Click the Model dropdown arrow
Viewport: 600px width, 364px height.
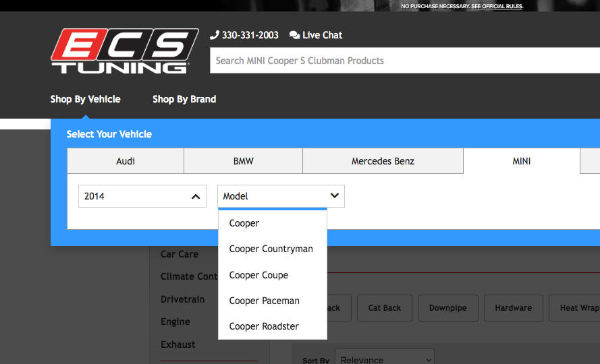tap(334, 196)
